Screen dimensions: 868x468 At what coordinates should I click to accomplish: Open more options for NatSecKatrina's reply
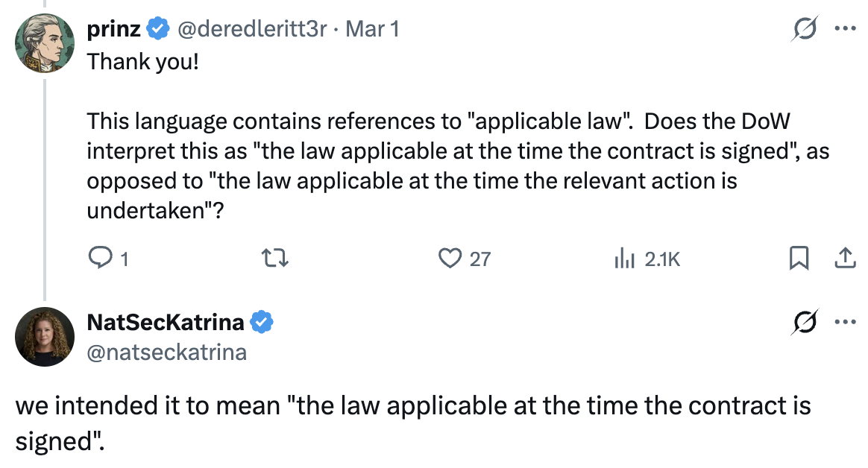[x=845, y=323]
